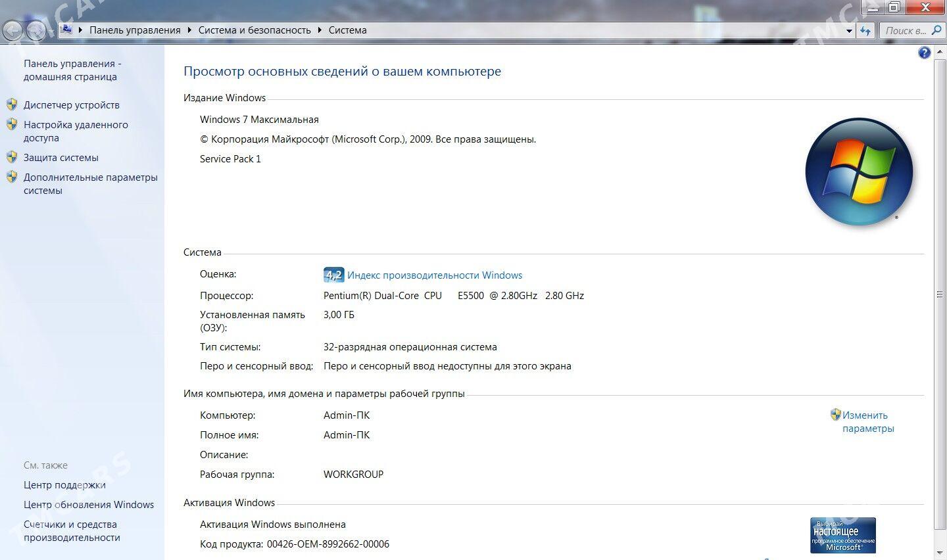The height and width of the screenshot is (560, 947).
Task: Go to Система и безопасность breadcrumb
Action: [255, 30]
